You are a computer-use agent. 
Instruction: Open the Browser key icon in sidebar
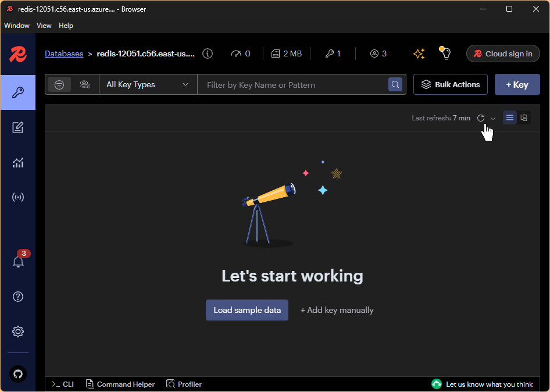(x=18, y=92)
